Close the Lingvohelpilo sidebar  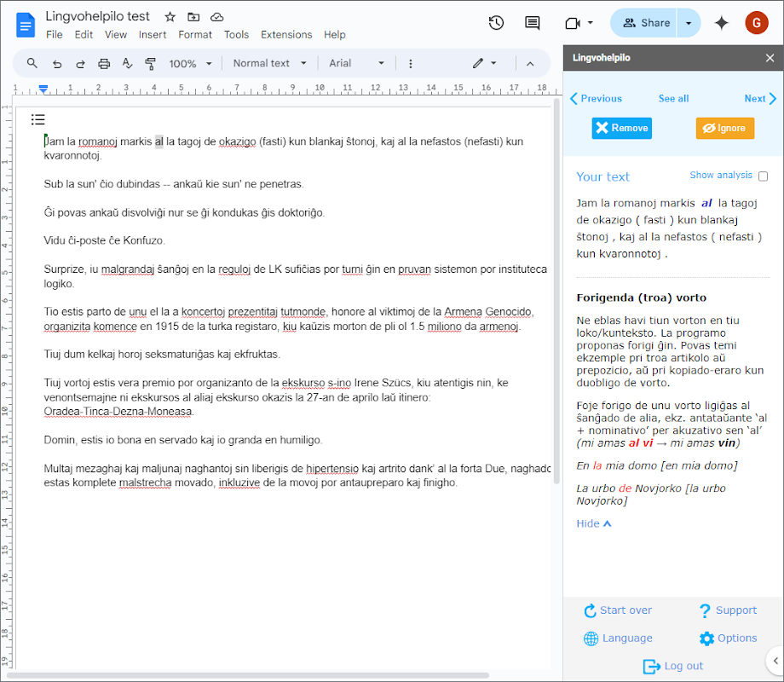pos(770,58)
